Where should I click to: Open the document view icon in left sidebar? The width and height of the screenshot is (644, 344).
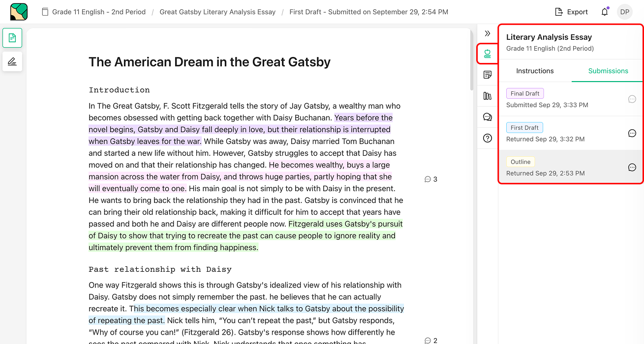pos(12,38)
